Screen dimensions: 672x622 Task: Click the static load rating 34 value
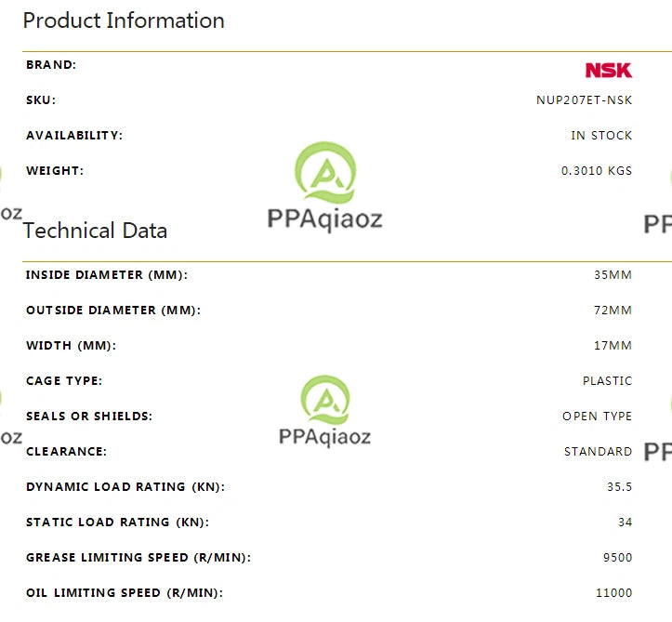(626, 523)
